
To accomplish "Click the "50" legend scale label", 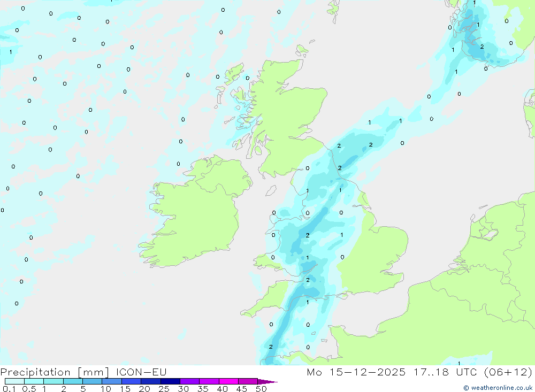I will [261, 389].
